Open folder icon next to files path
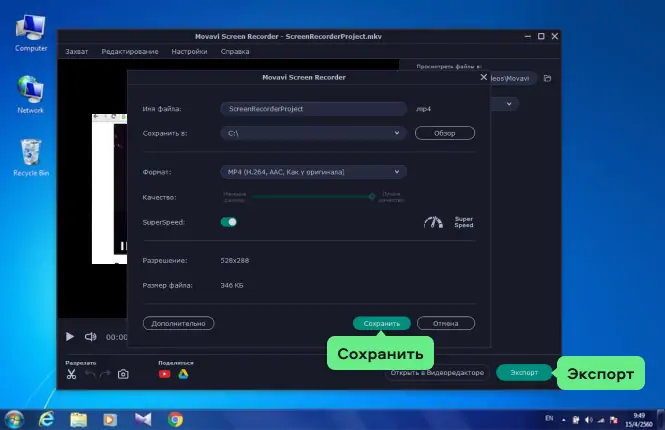The width and height of the screenshot is (665, 430). [548, 78]
